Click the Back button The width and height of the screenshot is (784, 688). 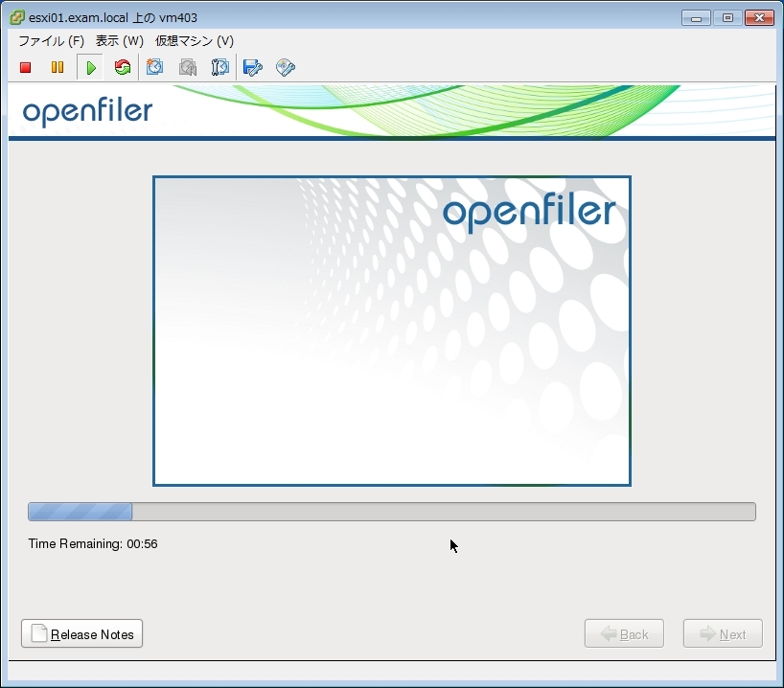click(625, 633)
